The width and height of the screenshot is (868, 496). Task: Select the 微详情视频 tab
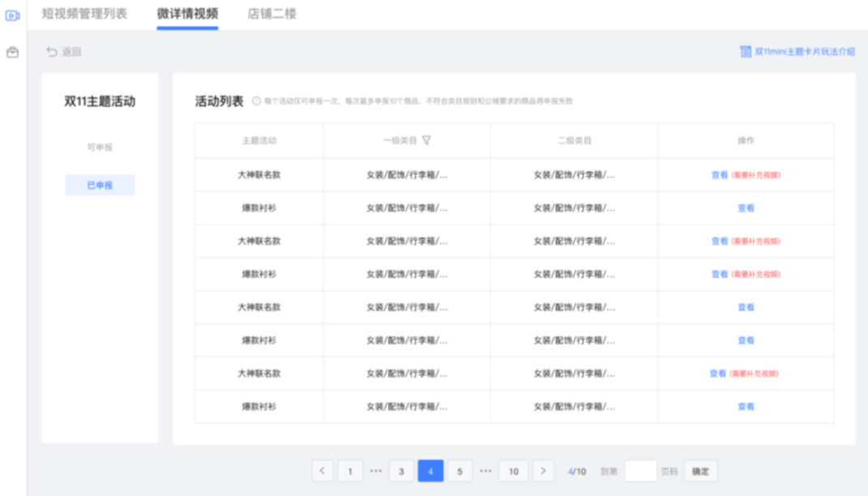(187, 14)
